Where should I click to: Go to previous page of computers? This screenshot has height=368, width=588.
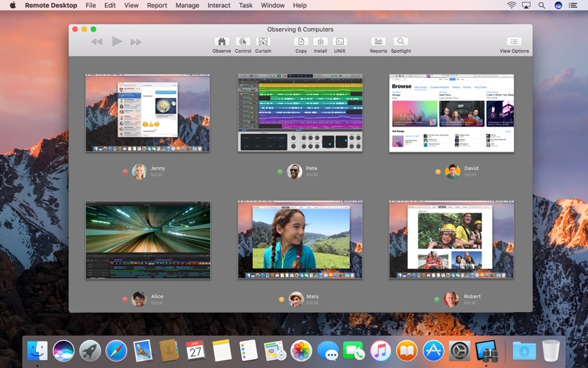pyautogui.click(x=96, y=42)
